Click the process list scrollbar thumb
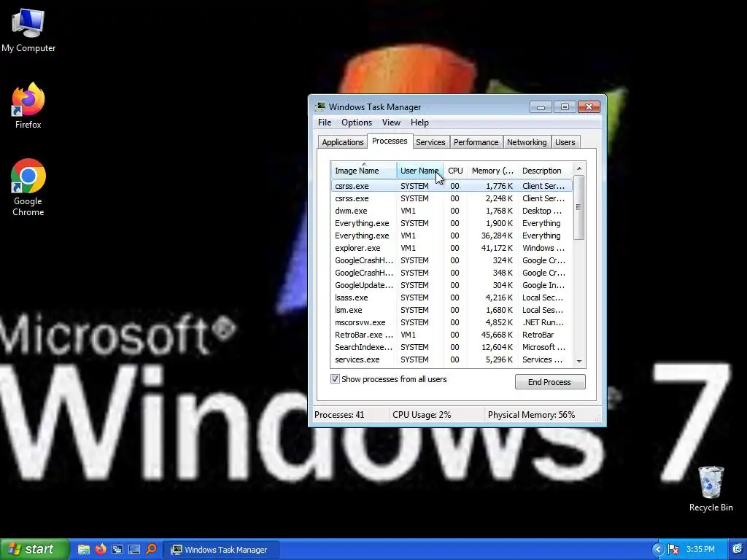 point(578,208)
